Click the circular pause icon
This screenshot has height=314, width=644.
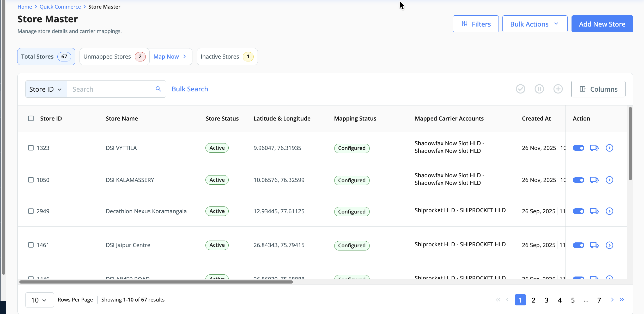[539, 89]
